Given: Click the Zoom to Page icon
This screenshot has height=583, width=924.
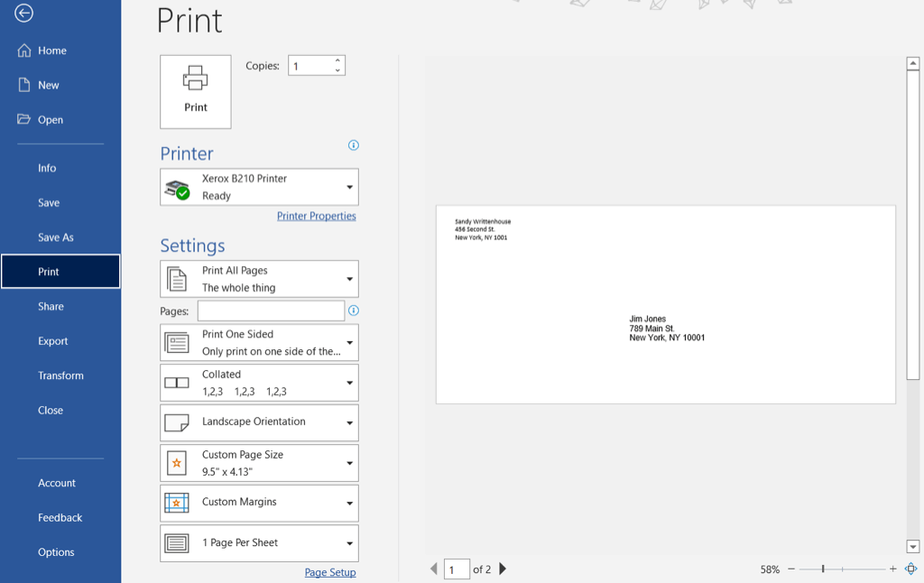Looking at the screenshot, I should coord(911,569).
